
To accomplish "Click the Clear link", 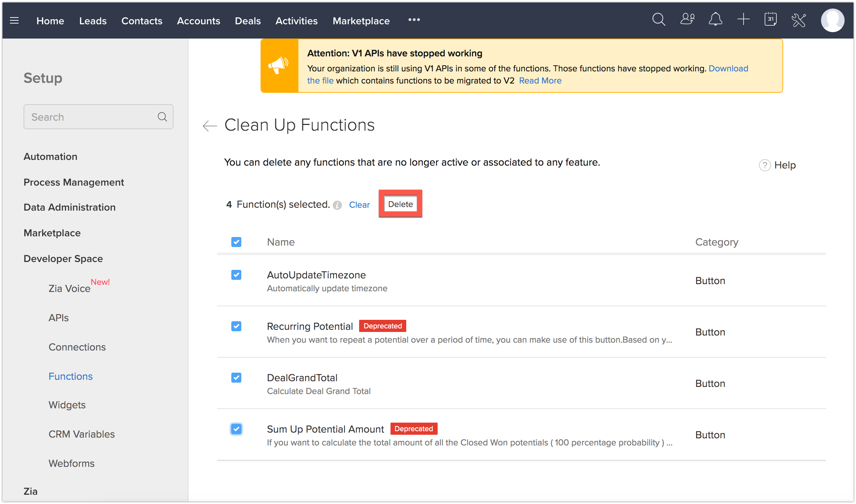I will (359, 205).
